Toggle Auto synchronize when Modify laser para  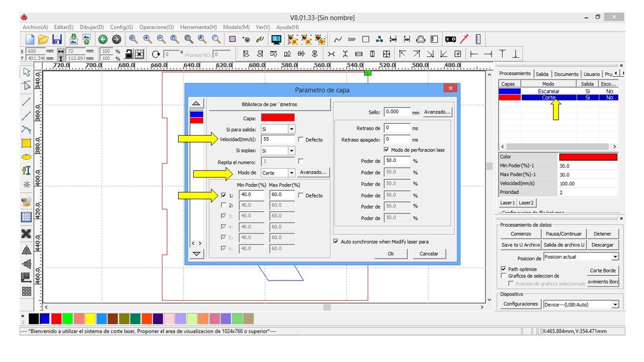[336, 242]
